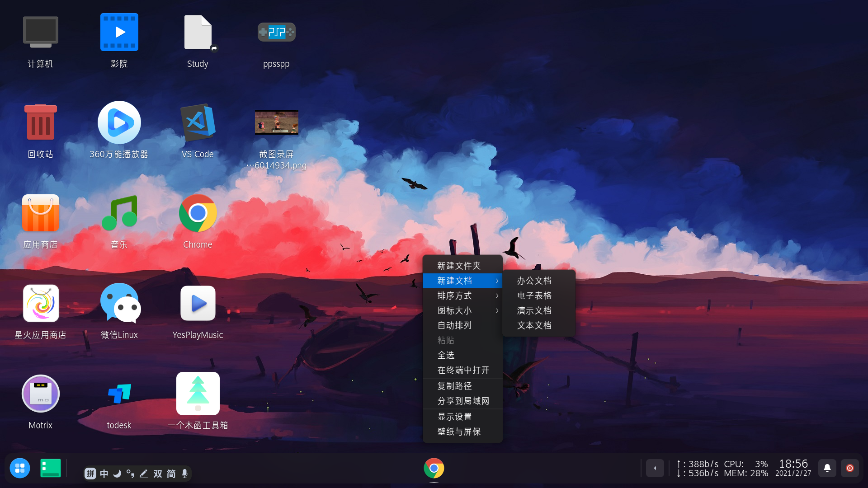Screen dimensions: 868x488
Task: Select the 星火应用商店 desktop icon
Action: (41, 304)
